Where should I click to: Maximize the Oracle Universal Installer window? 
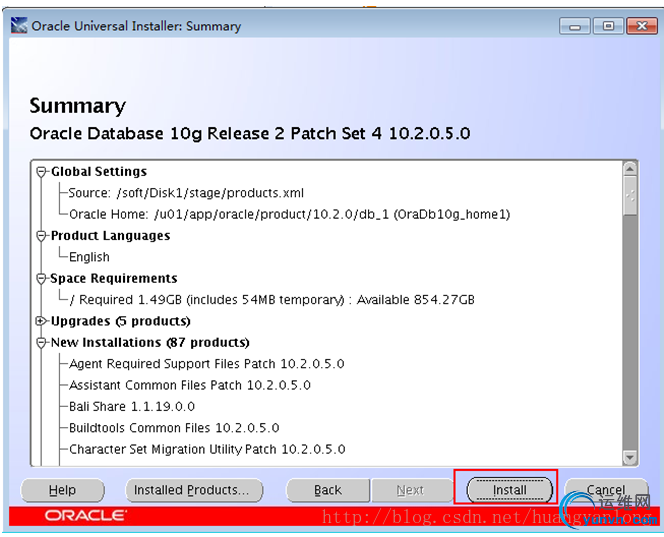tap(609, 26)
